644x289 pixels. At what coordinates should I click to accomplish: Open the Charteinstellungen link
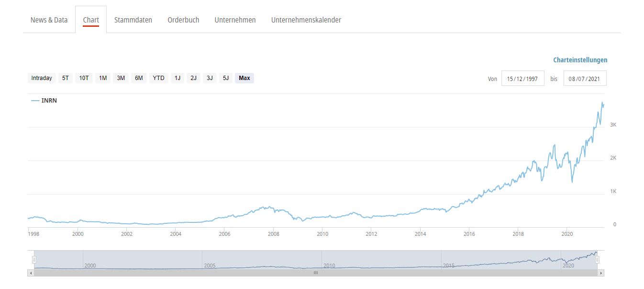tap(580, 60)
